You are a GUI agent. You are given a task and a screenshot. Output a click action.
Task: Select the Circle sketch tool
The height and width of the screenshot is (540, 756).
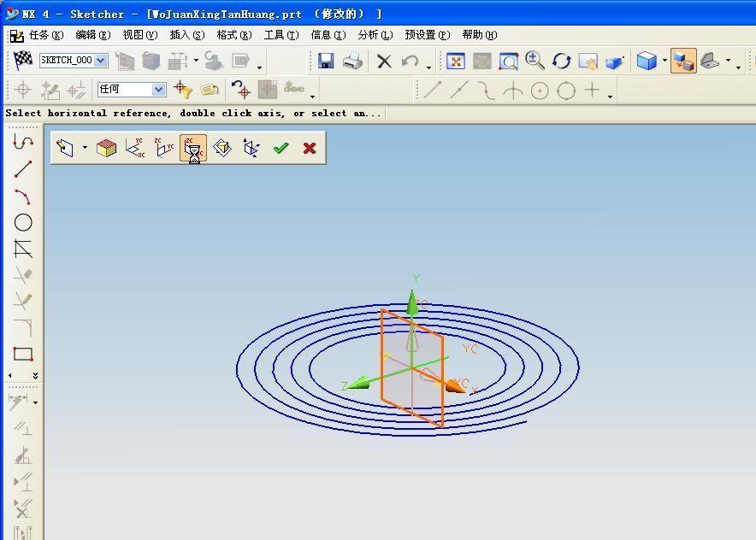tap(23, 223)
